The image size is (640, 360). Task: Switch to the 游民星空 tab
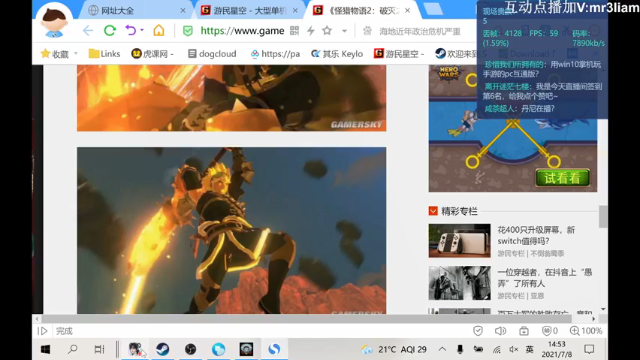pos(249,11)
